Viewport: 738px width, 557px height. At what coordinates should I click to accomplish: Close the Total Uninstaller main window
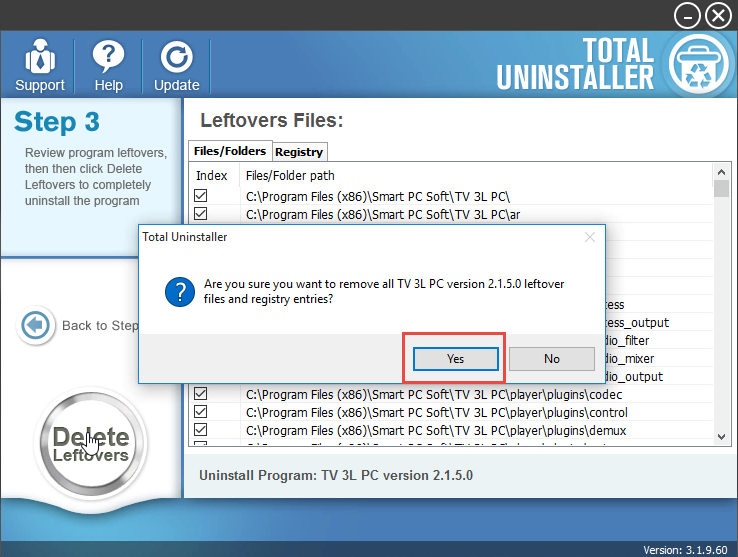click(x=718, y=16)
